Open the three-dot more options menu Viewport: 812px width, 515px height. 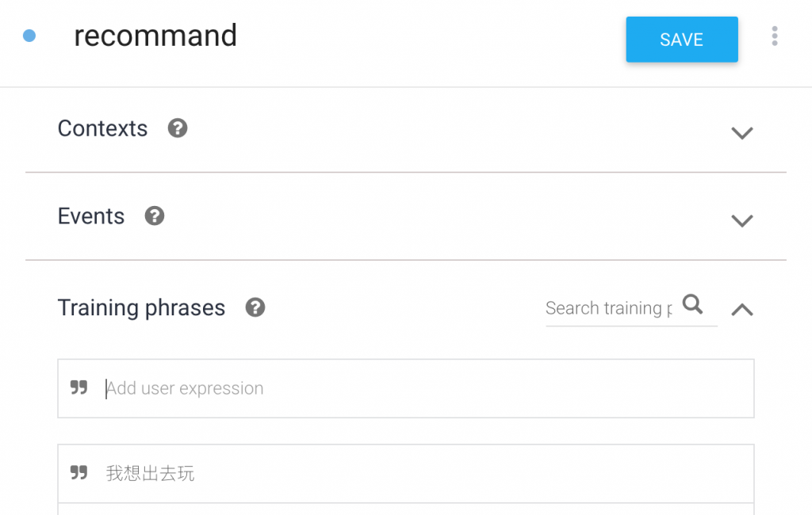click(774, 36)
